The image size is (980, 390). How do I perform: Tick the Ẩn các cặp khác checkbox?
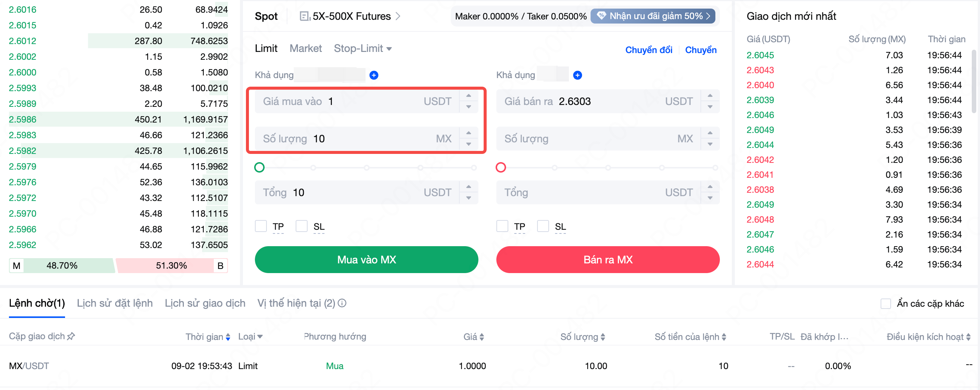point(886,303)
